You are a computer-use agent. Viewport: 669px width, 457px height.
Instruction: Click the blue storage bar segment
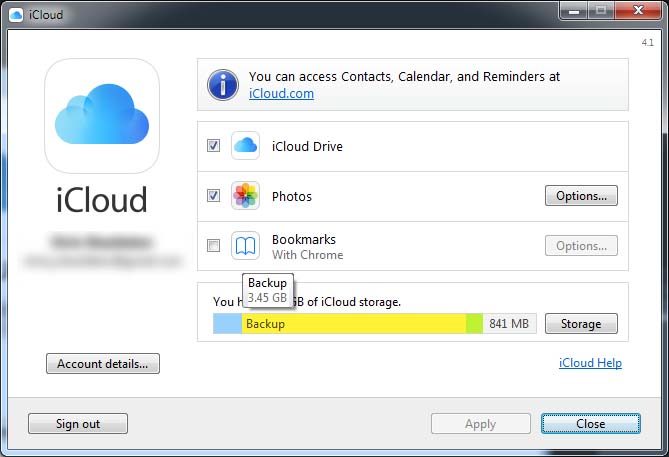click(x=227, y=323)
